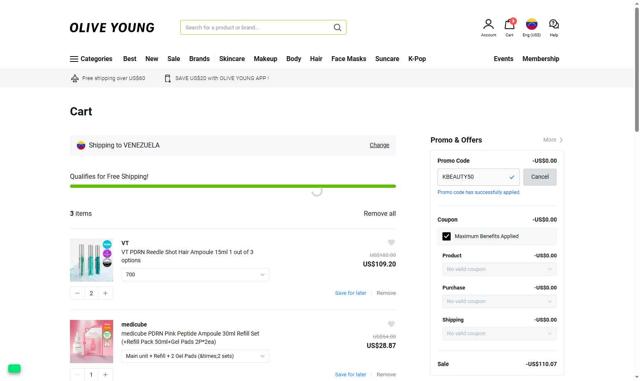Go to Membership page
Image resolution: width=640 pixels, height=381 pixels.
coord(540,59)
